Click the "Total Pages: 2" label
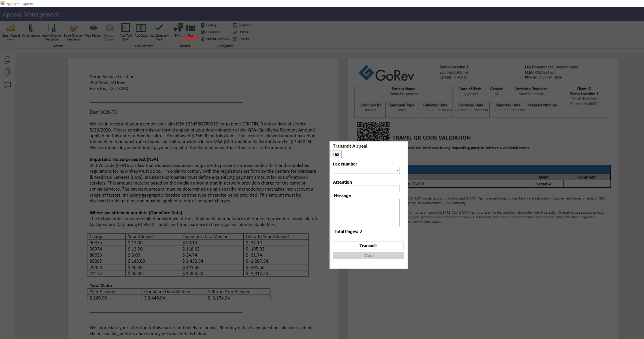Viewport: 644px width, 339px height. [x=348, y=231]
